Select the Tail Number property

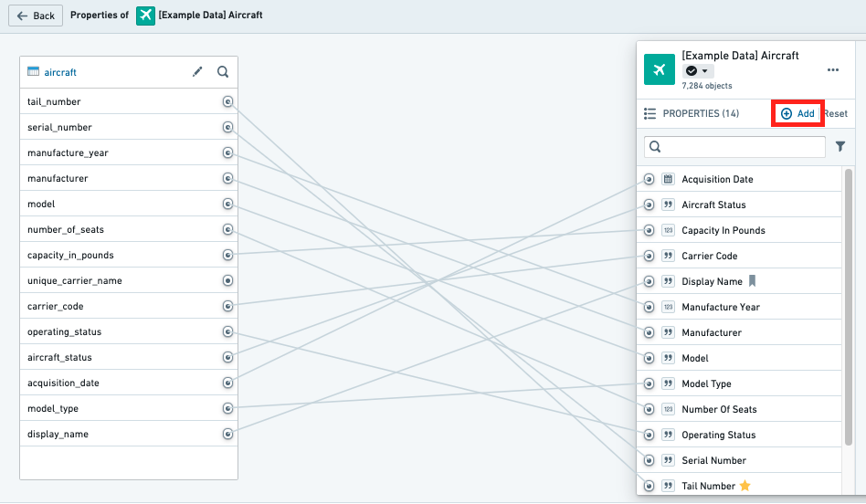[739, 486]
